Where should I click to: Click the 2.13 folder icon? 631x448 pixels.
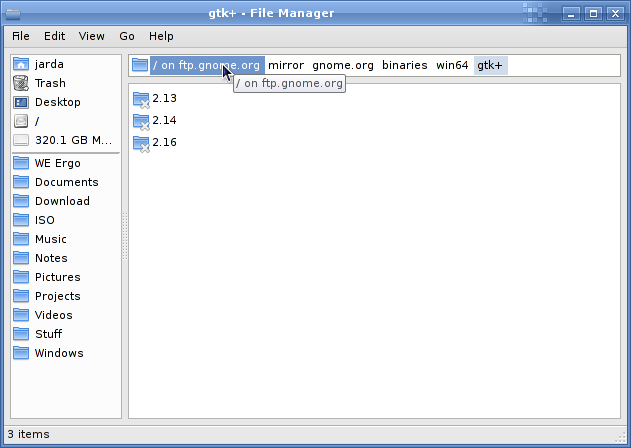[141, 99]
